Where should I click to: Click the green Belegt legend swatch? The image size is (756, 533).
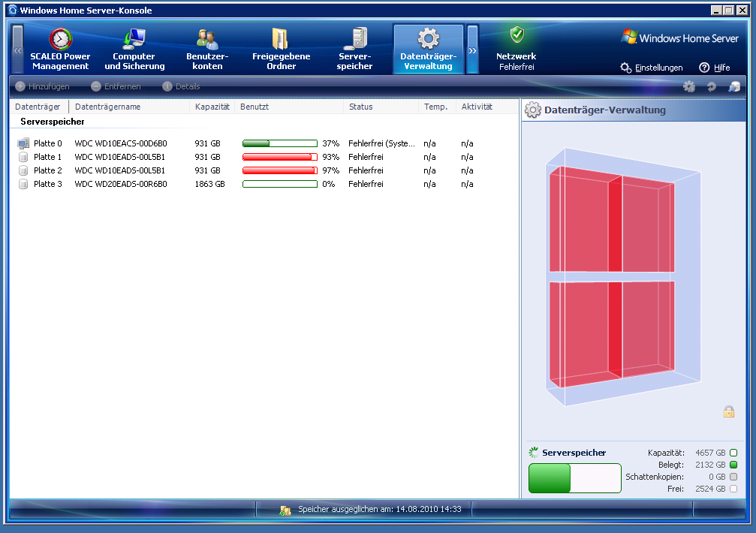[x=733, y=465]
